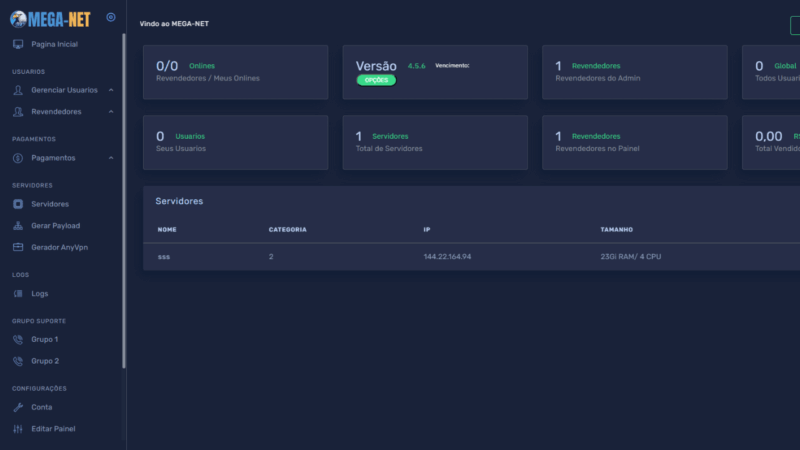This screenshot has height=450, width=800.
Task: Click the 0/0 onlines count
Action: pos(167,66)
